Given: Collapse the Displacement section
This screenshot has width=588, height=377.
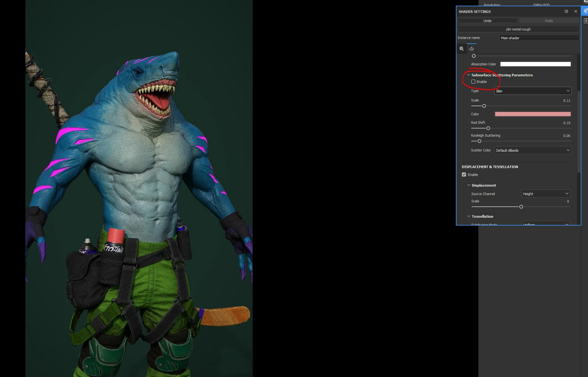Looking at the screenshot, I should [469, 185].
